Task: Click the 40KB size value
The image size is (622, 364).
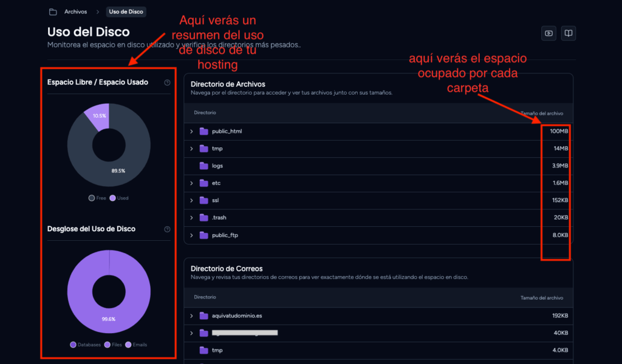Action: click(x=561, y=333)
